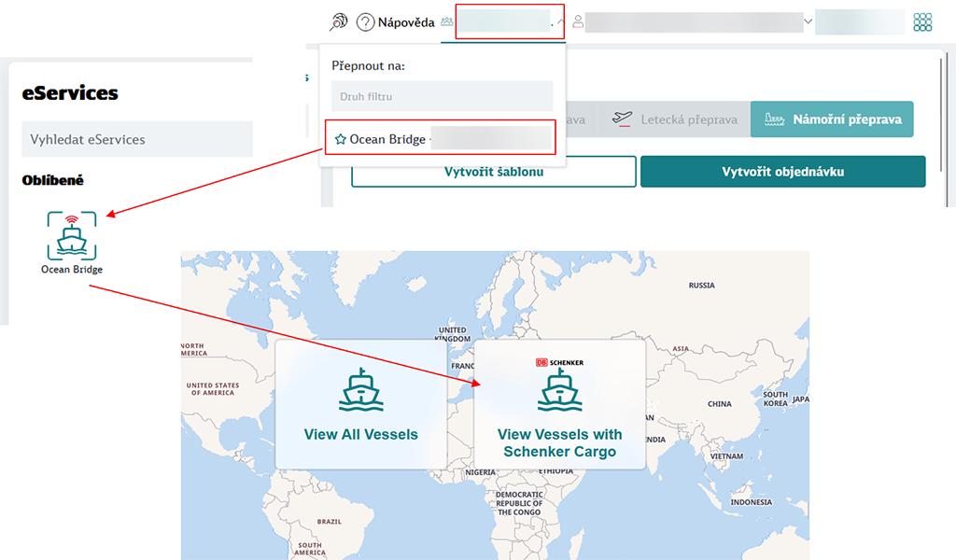Star the Ocean Bridge entry
This screenshot has height=560, width=956.
pos(340,140)
